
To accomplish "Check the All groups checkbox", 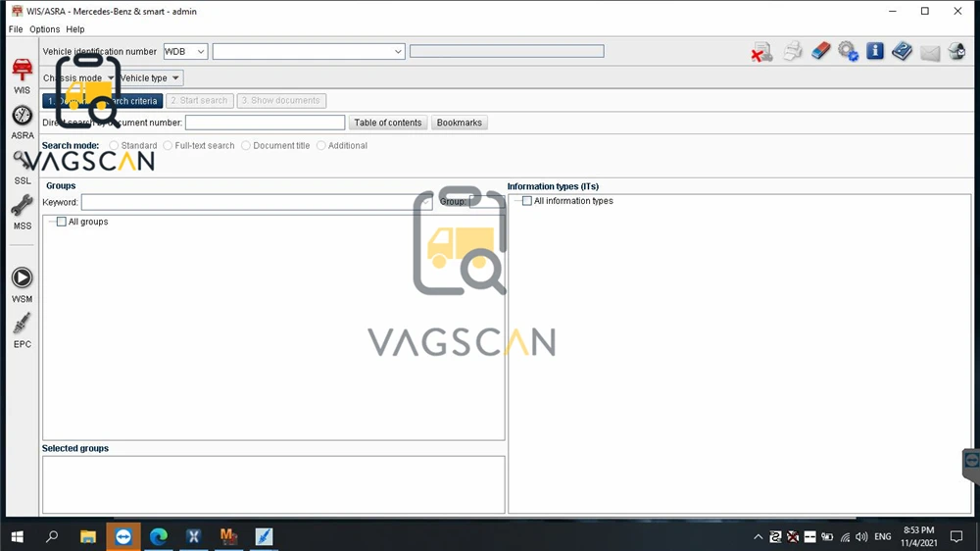I will (x=61, y=222).
